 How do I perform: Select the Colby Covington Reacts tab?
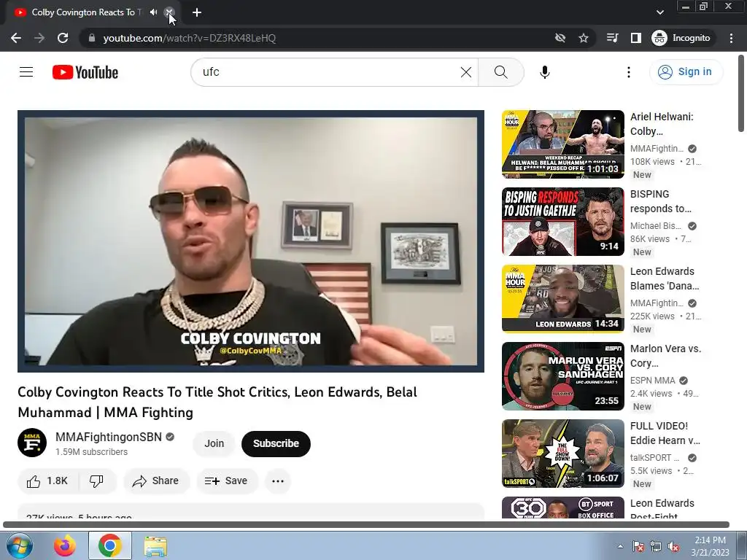tap(86, 12)
